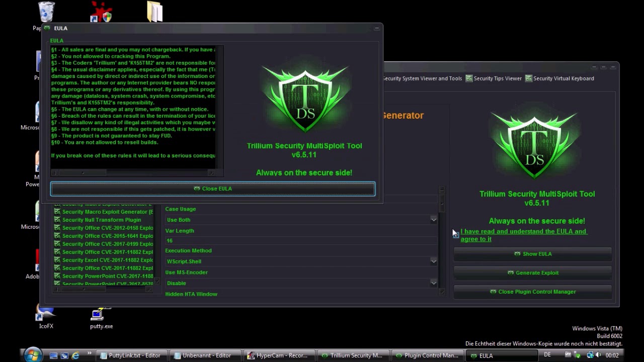The height and width of the screenshot is (362, 644).
Task: Click the EULA window title icon
Action: pos(47,28)
